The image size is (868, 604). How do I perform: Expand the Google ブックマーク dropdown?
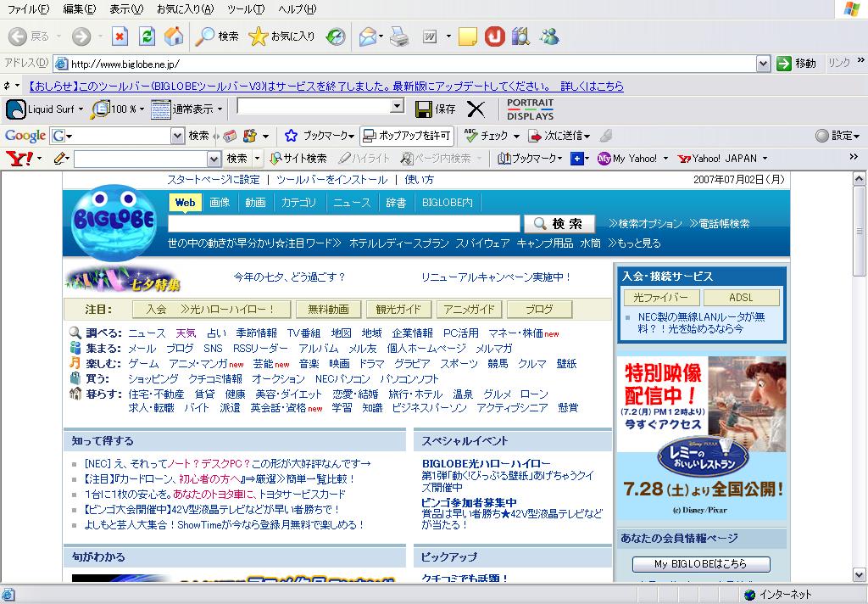pos(351,136)
